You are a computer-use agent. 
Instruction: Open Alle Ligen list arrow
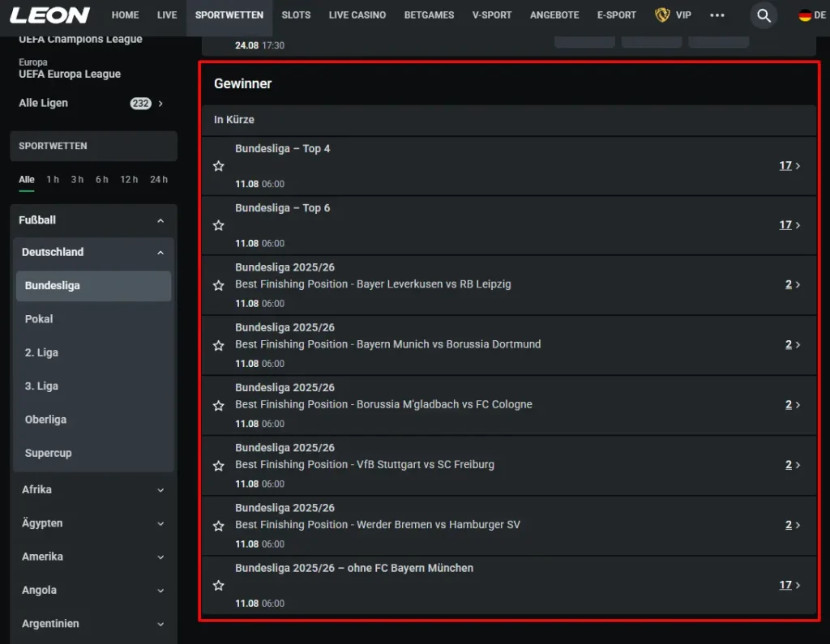(x=160, y=104)
